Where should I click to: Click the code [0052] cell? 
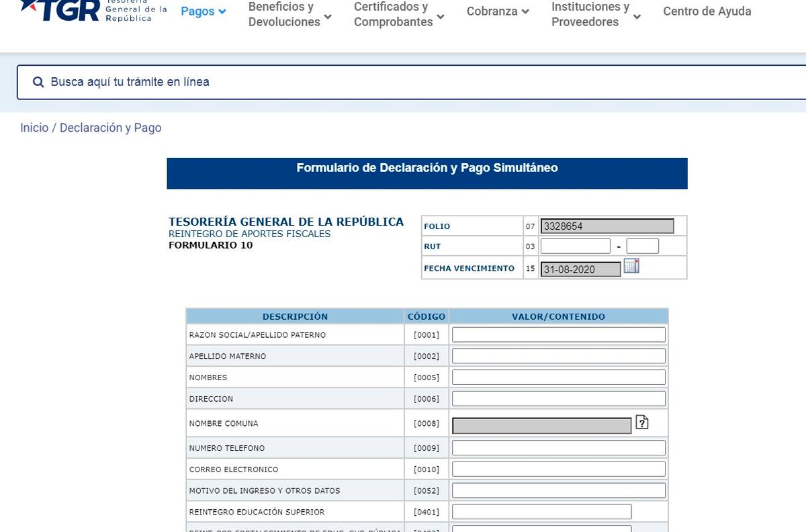[x=427, y=490]
